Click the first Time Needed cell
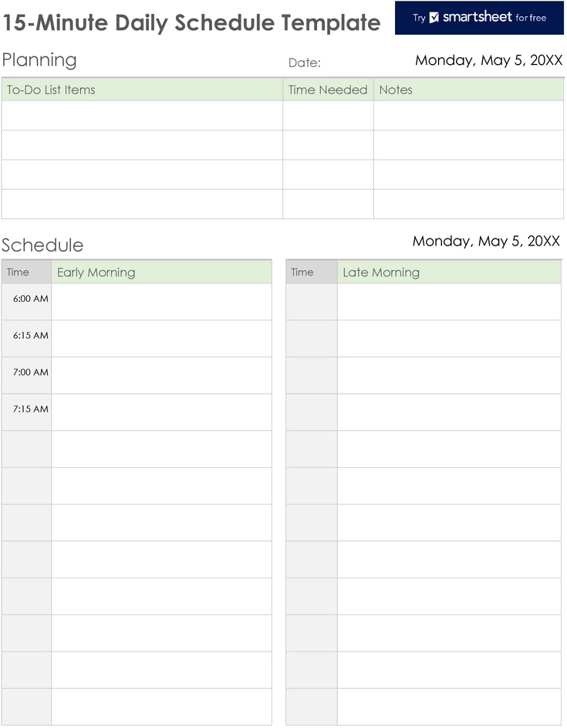567x728 pixels. click(x=328, y=116)
